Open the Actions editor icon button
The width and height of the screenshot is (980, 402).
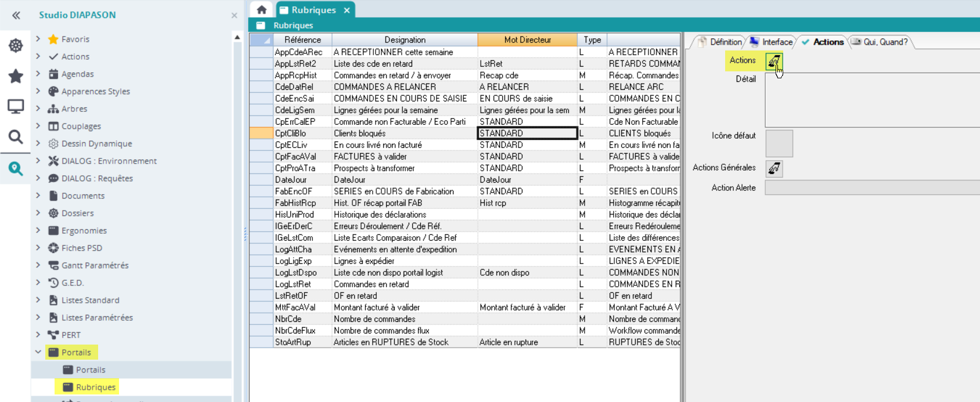tap(774, 61)
